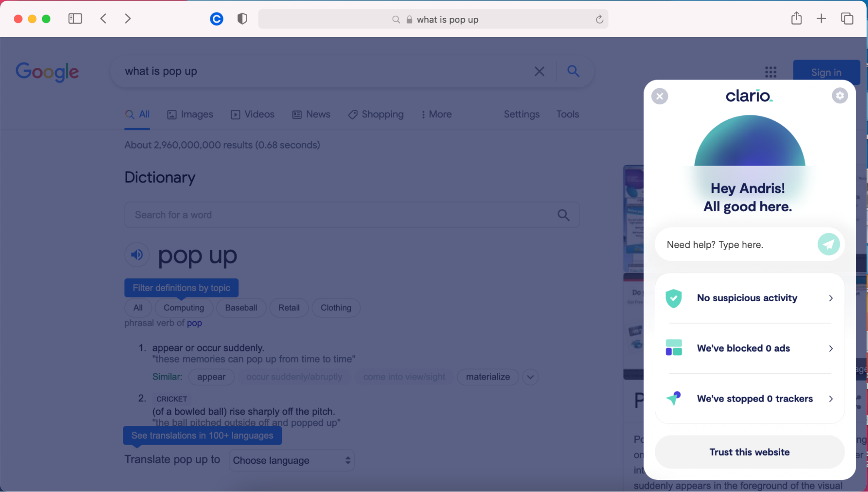Screen dimensions: 868x492
Task: Click the Trust this website button
Action: point(749,452)
